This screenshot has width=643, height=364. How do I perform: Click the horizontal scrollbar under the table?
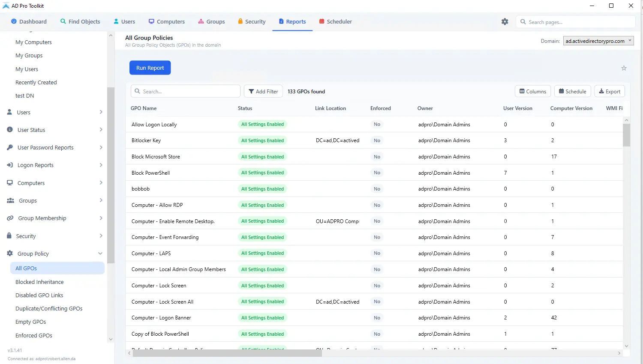tap(227, 353)
